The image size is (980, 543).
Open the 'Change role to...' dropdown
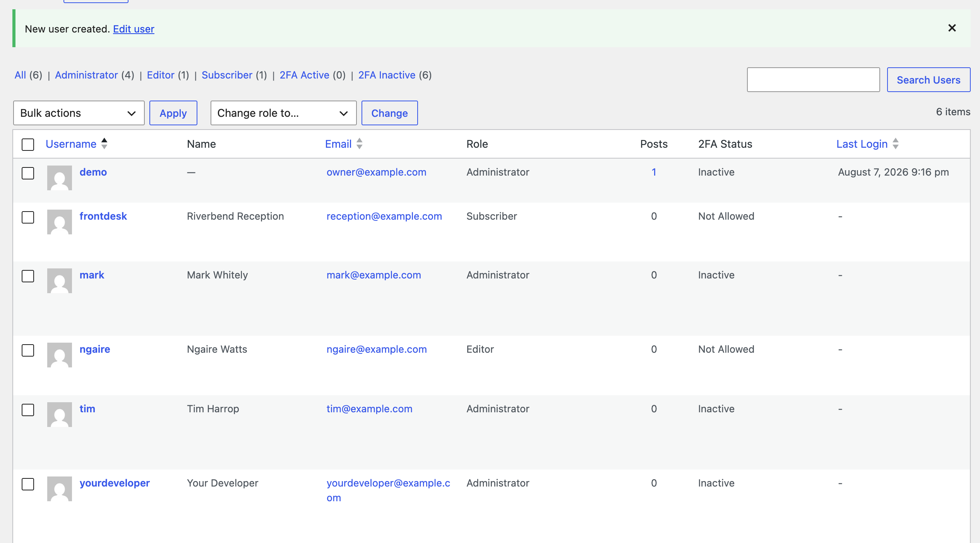tap(283, 113)
